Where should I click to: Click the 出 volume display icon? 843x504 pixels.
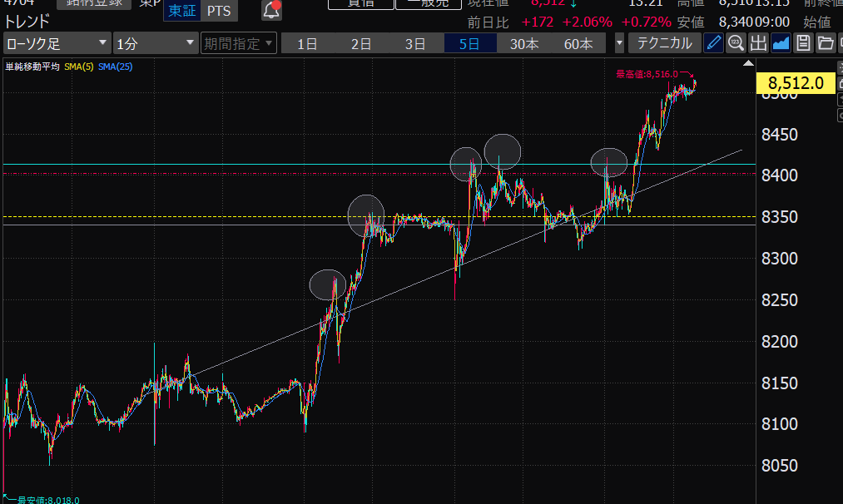[758, 43]
